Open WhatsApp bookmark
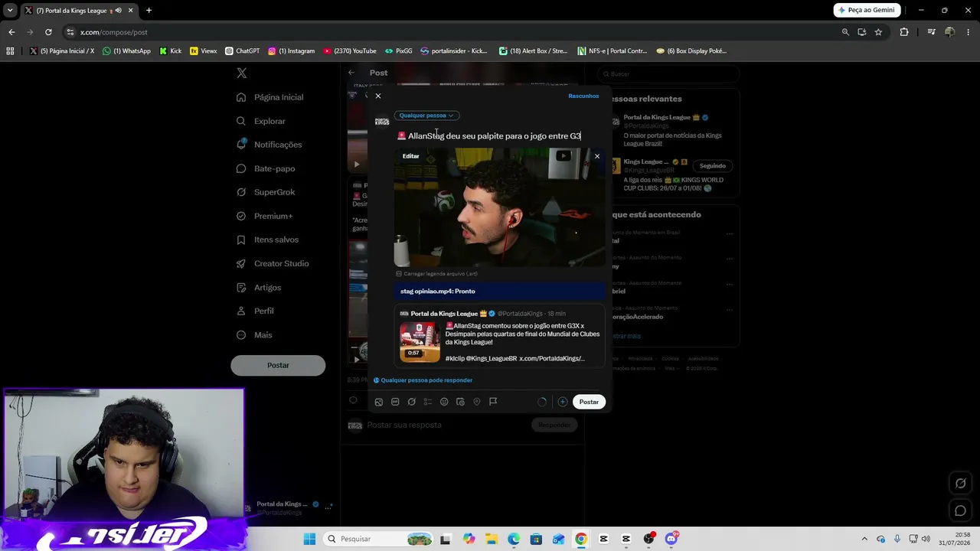This screenshot has width=980, height=551. [127, 51]
